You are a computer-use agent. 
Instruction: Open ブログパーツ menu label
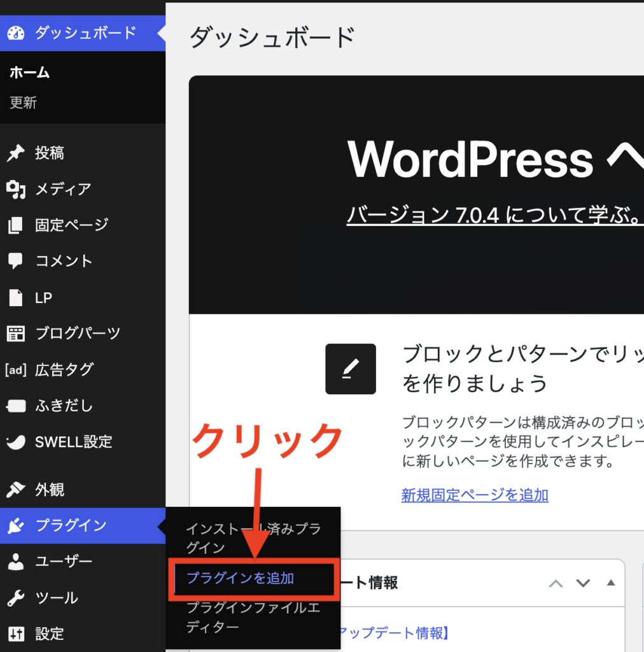coord(78,334)
